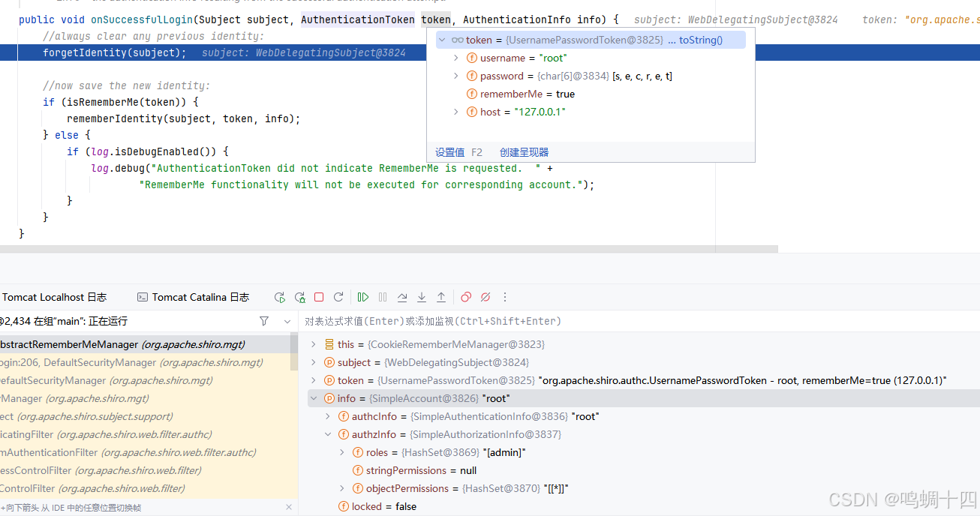Image resolution: width=980 pixels, height=516 pixels.
Task: Click the Step Over icon
Action: (402, 297)
